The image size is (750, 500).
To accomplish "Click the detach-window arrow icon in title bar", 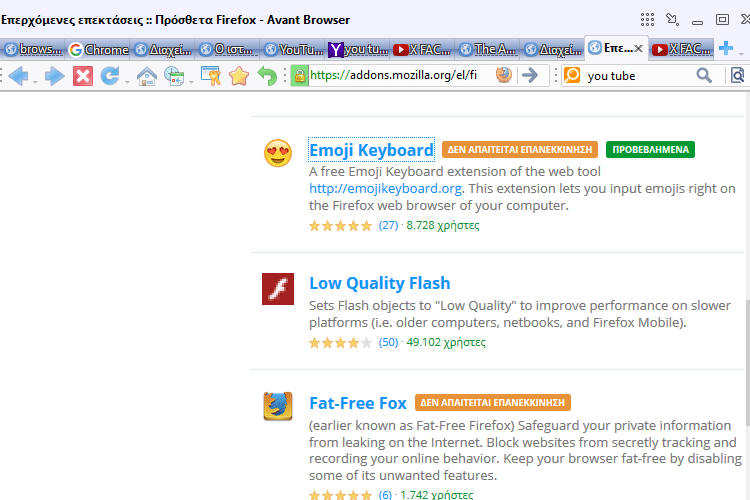I will (673, 20).
